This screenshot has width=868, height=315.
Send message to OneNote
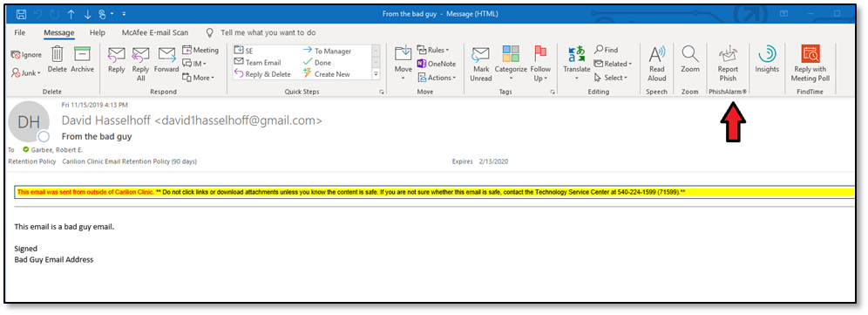click(x=437, y=64)
